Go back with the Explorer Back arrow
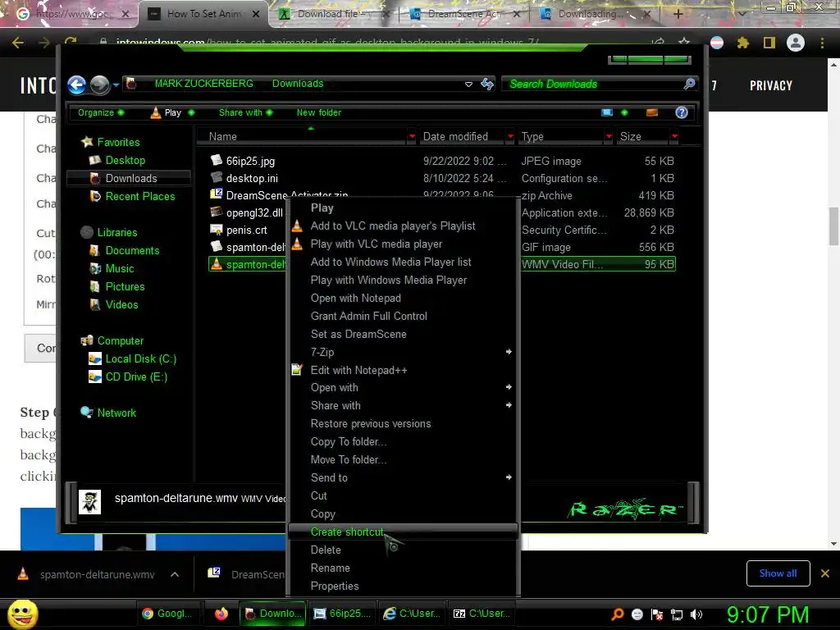Viewport: 840px width, 630px height. pyautogui.click(x=77, y=84)
